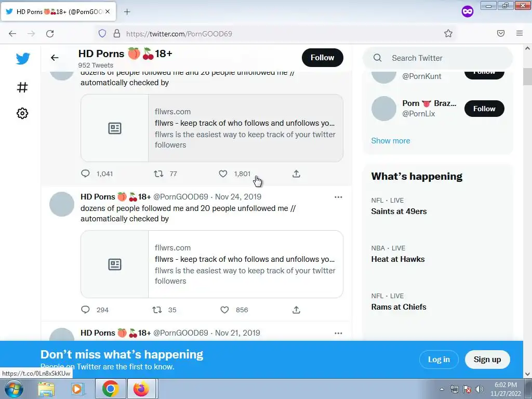Screen dimensions: 532x399
Task: Click page scrollbar up arrow
Action: 527,48
